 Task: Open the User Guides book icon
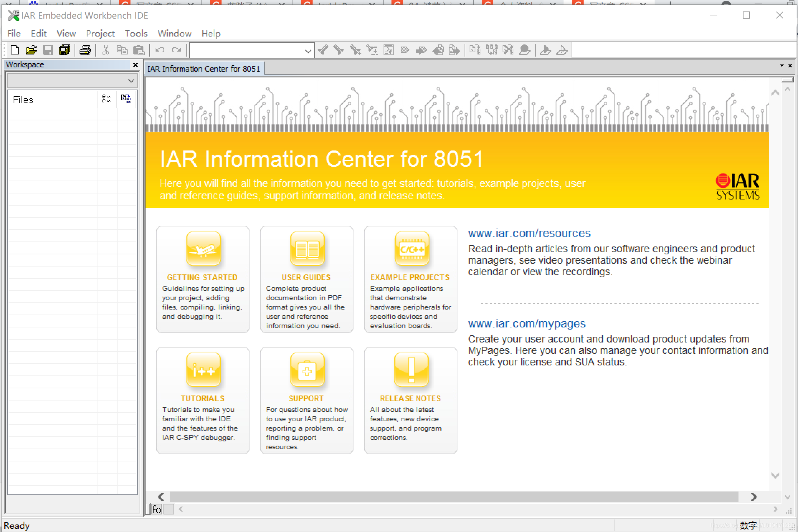pos(307,249)
